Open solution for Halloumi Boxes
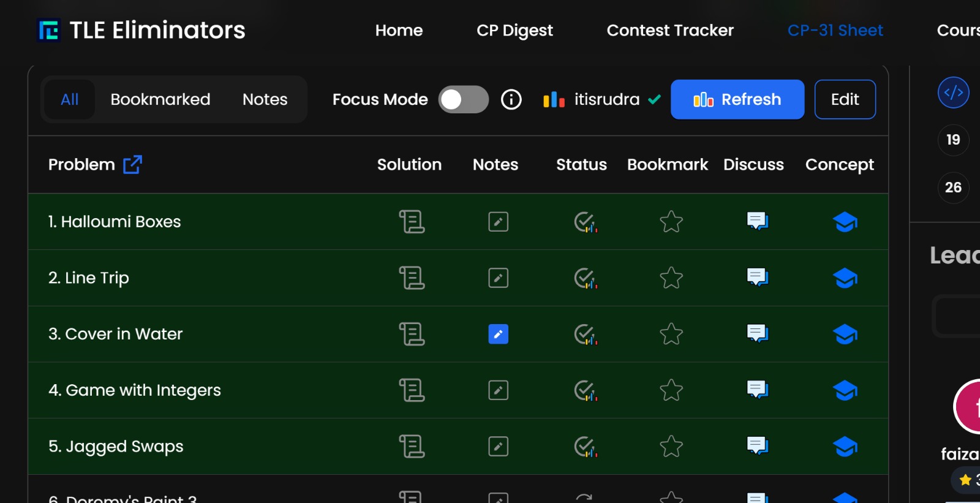 (x=412, y=222)
